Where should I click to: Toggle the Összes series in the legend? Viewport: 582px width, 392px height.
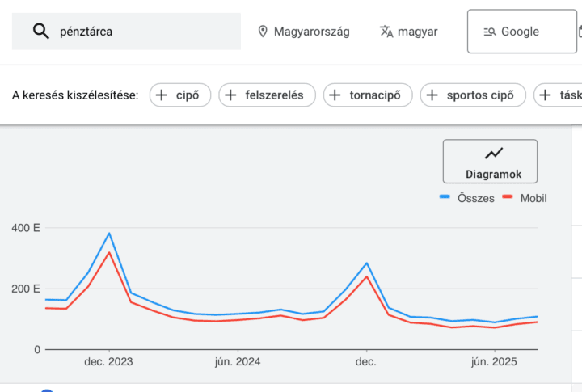coord(466,198)
